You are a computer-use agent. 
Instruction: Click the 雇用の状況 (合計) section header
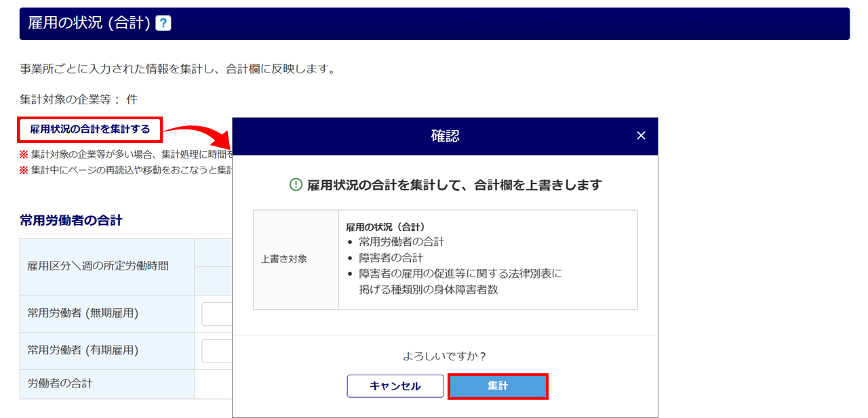coord(434,23)
